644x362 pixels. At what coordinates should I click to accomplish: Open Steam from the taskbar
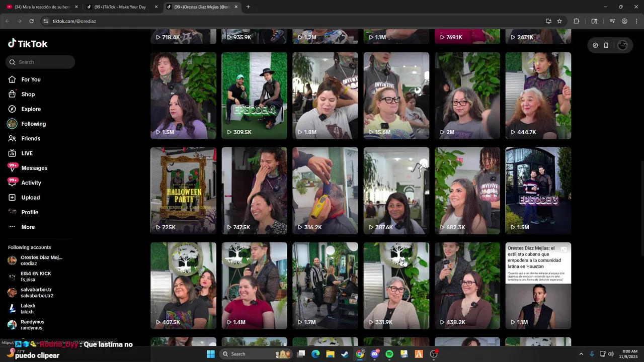click(x=345, y=354)
